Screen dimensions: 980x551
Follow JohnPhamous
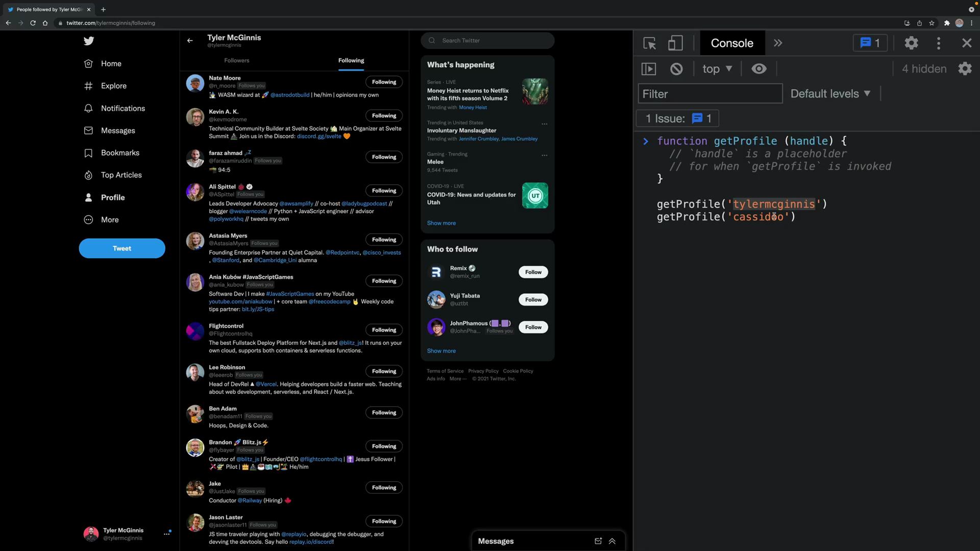533,328
